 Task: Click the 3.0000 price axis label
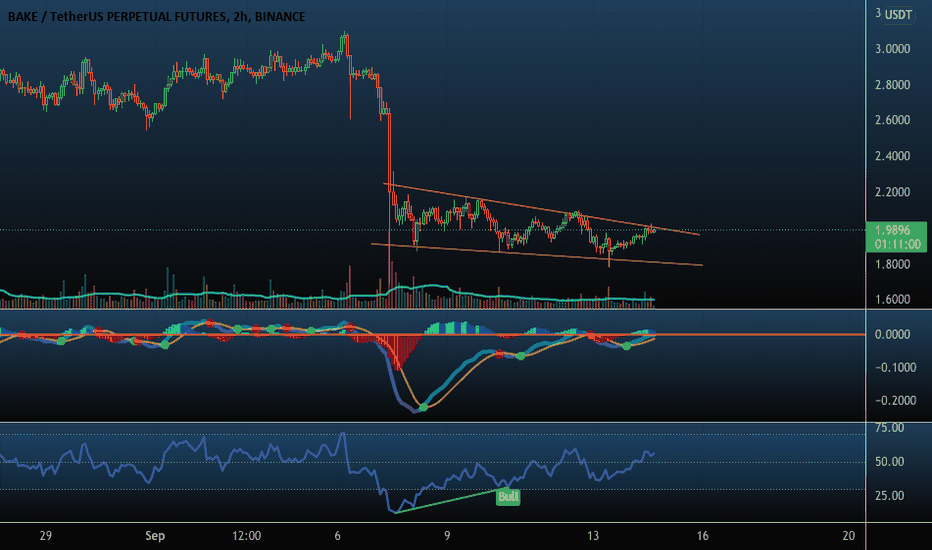(892, 49)
